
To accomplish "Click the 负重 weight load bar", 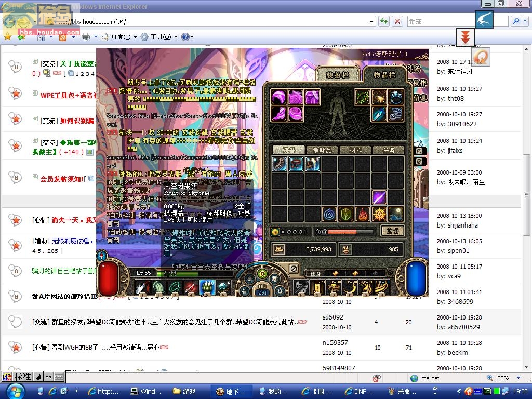I will tap(350, 232).
